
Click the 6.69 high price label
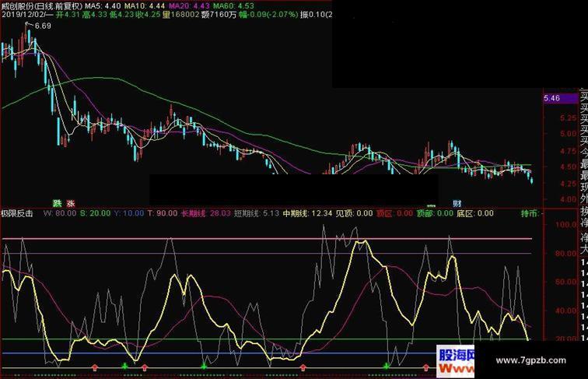click(x=42, y=26)
